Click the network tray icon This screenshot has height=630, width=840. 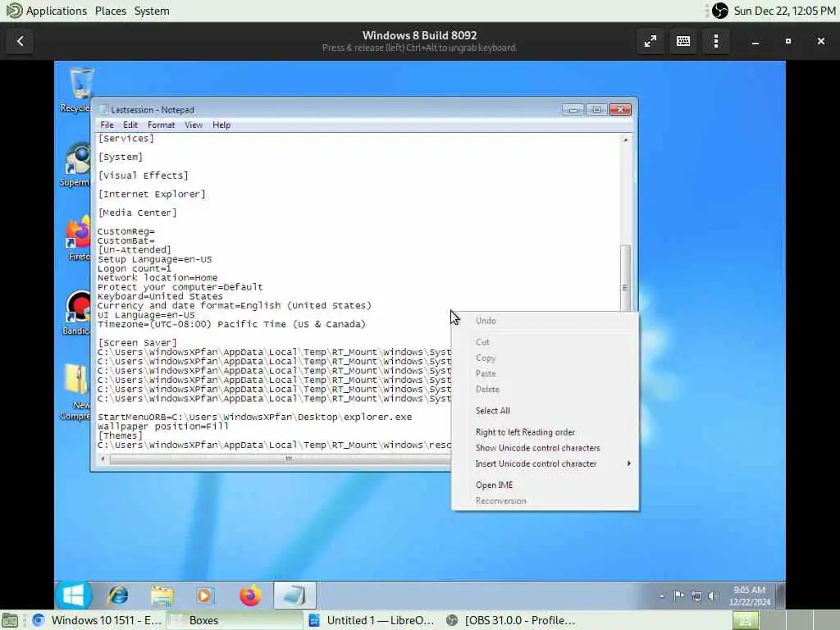click(696, 596)
